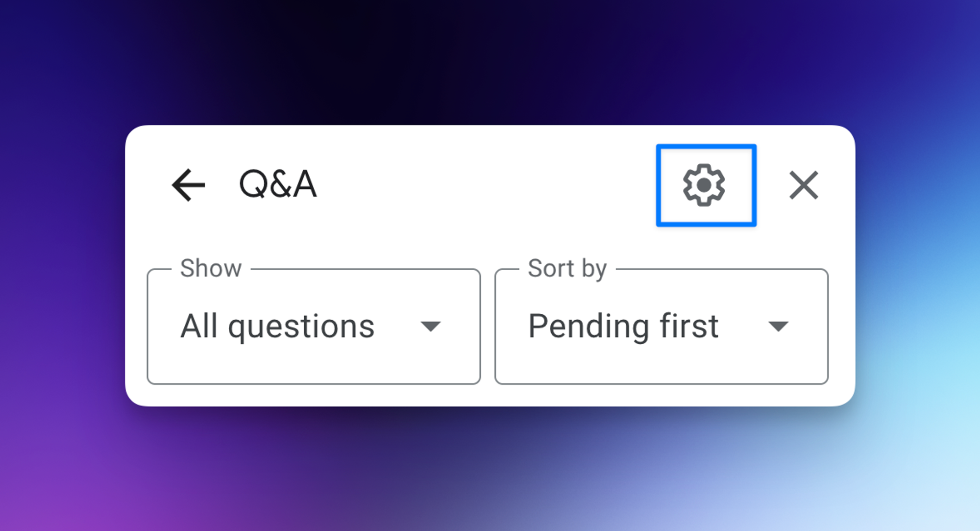Change sort order from Pending first
The width and height of the screenshot is (980, 531).
[x=661, y=326]
